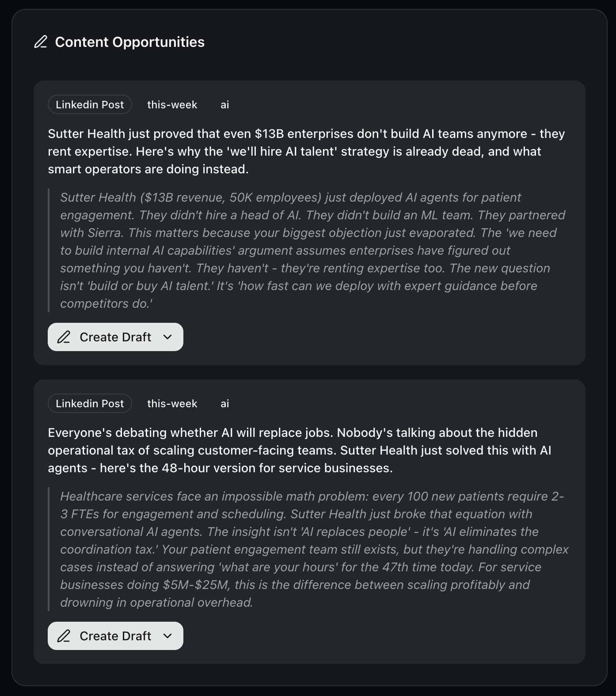
Task: Click Create Draft for the Sutter Health $13B post
Action: point(115,337)
